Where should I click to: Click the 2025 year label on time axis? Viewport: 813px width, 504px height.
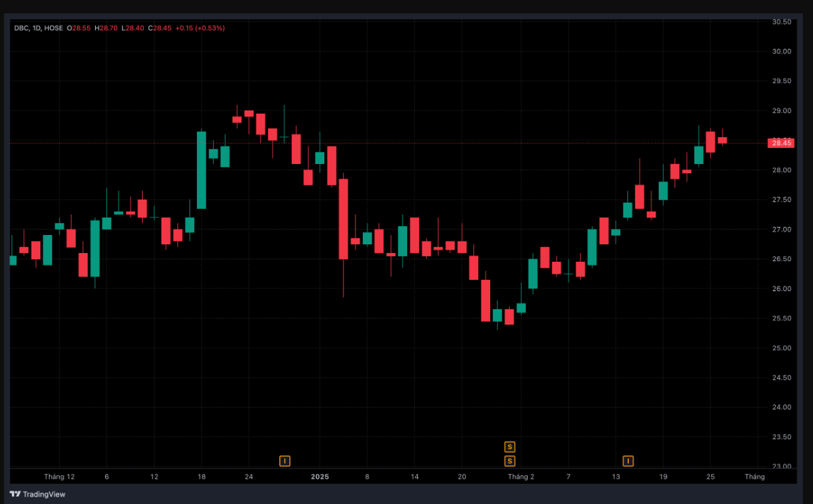tap(320, 477)
